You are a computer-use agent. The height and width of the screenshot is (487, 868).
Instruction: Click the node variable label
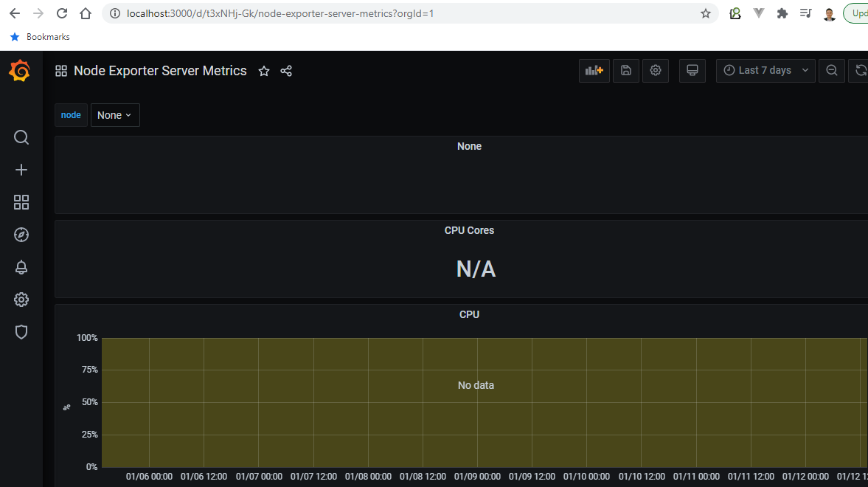[x=71, y=115]
